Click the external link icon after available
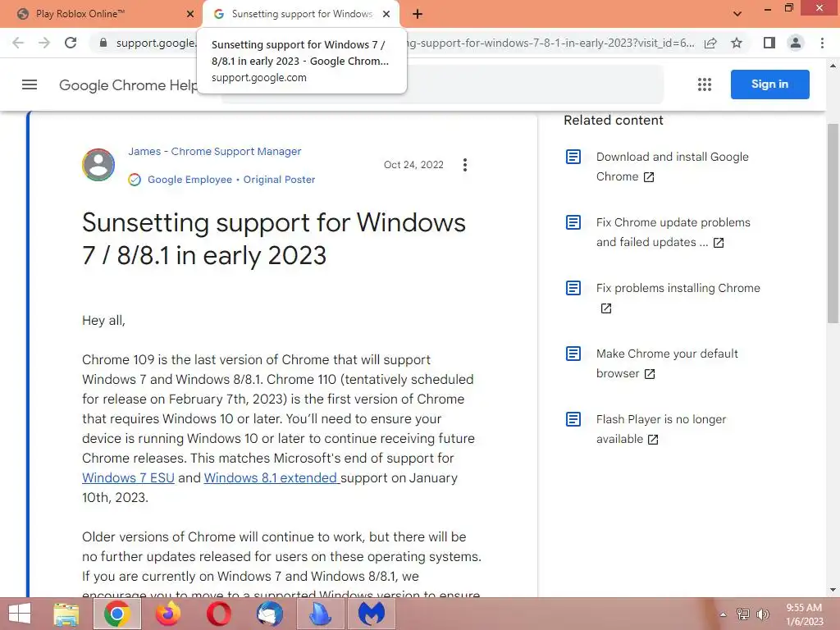Screen dimensions: 840x630 (652, 440)
